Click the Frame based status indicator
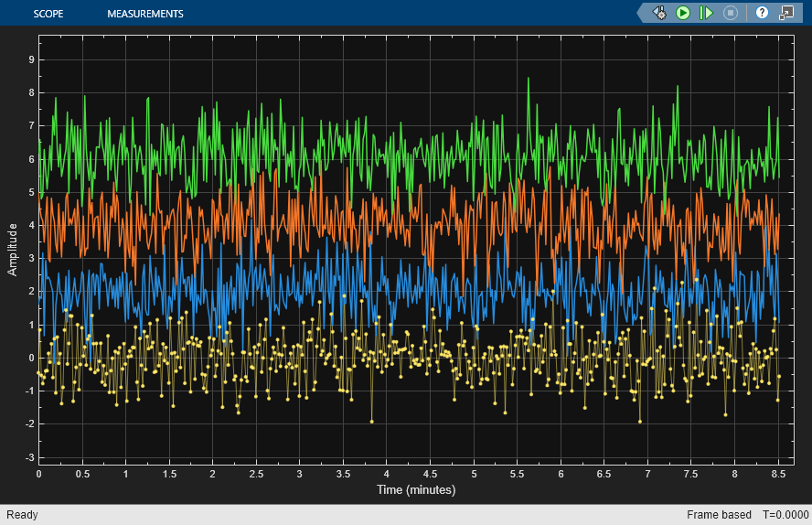This screenshot has height=525, width=812. (719, 515)
